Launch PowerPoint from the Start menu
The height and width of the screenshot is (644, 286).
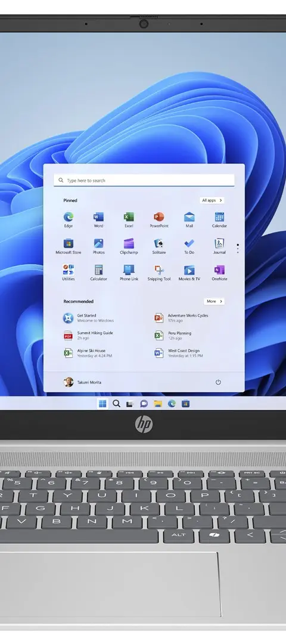click(x=159, y=219)
